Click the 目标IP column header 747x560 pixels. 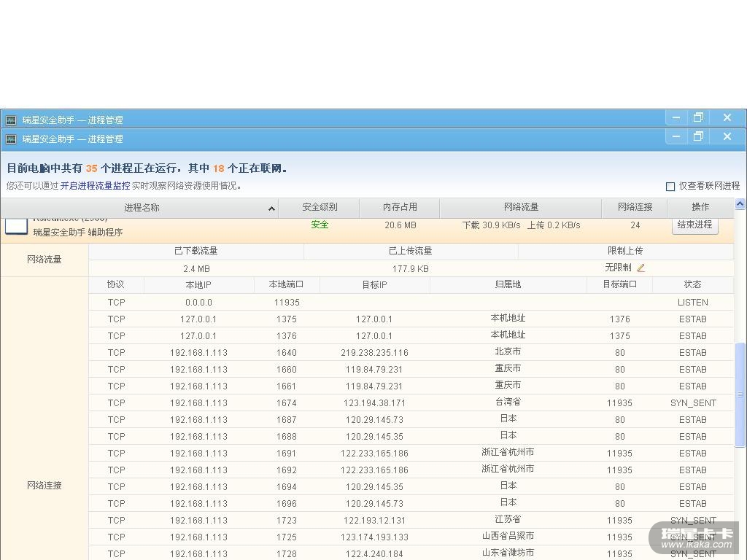tap(374, 285)
